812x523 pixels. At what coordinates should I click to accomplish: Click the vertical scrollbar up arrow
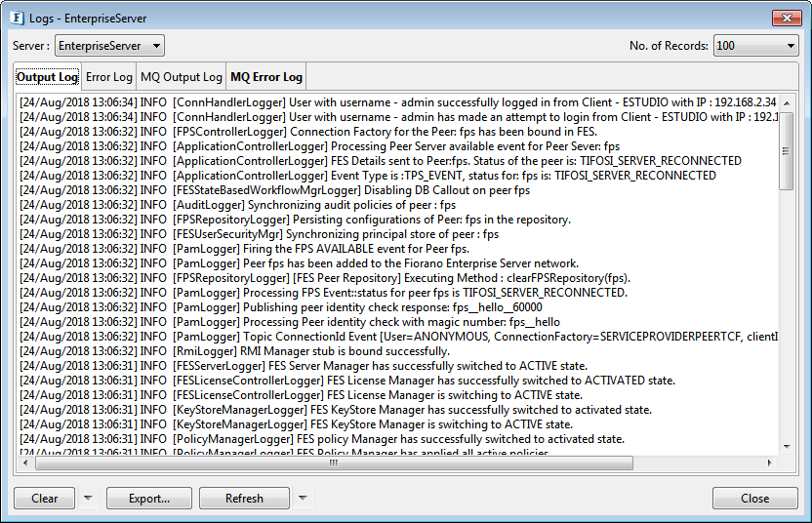(786, 102)
